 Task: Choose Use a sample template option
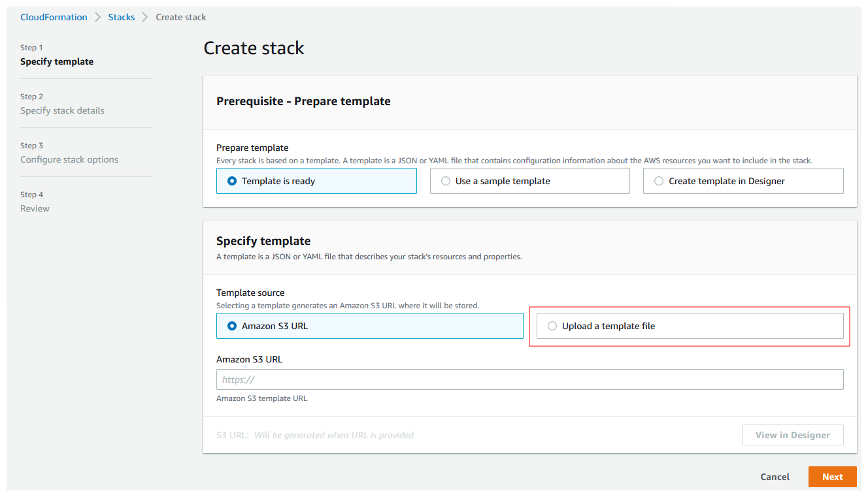pyautogui.click(x=529, y=181)
